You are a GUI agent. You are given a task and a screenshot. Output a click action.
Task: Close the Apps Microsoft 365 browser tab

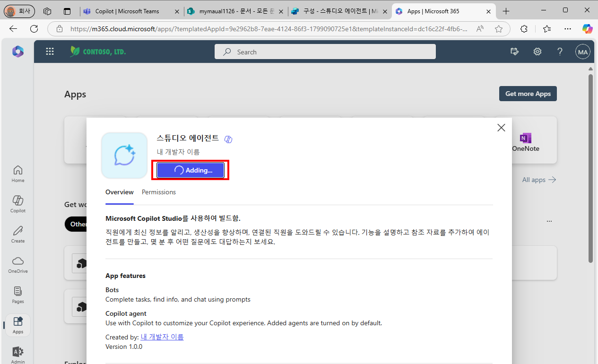tap(489, 11)
